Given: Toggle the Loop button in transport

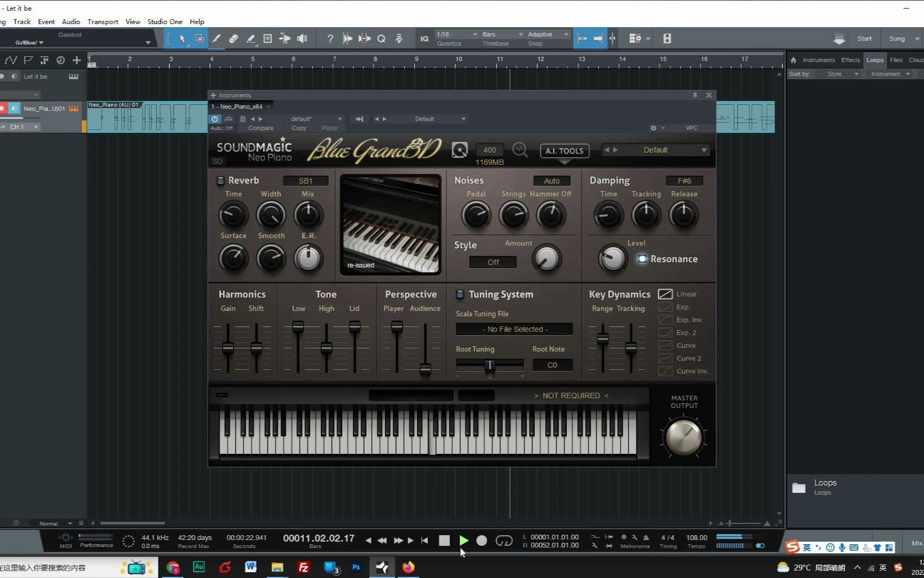Looking at the screenshot, I should (x=504, y=541).
